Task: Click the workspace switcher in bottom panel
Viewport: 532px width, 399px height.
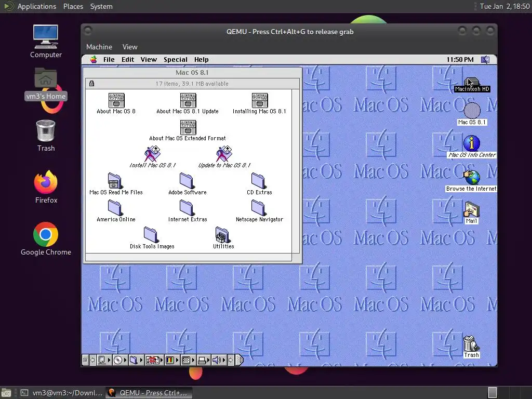Action: click(x=493, y=393)
